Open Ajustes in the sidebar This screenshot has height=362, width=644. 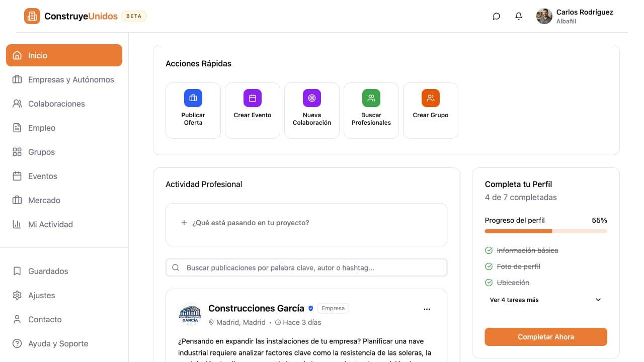tap(64, 295)
